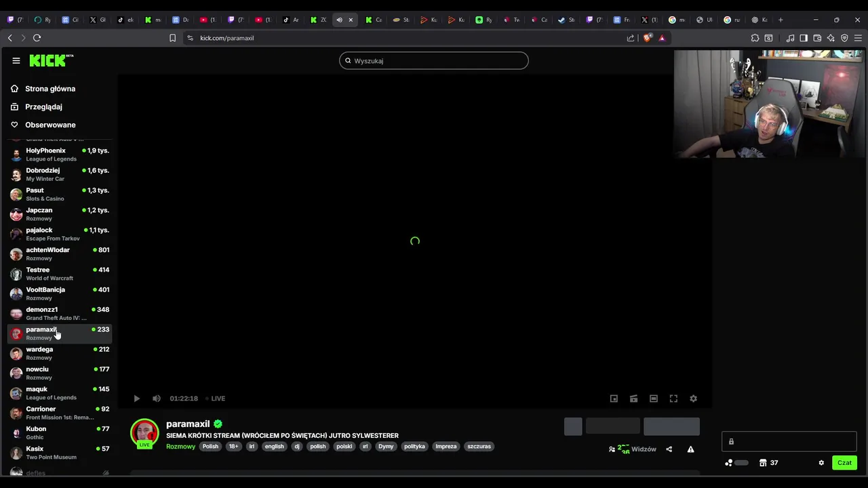Report stream with warning triangle icon
This screenshot has width=868, height=488.
[690, 449]
